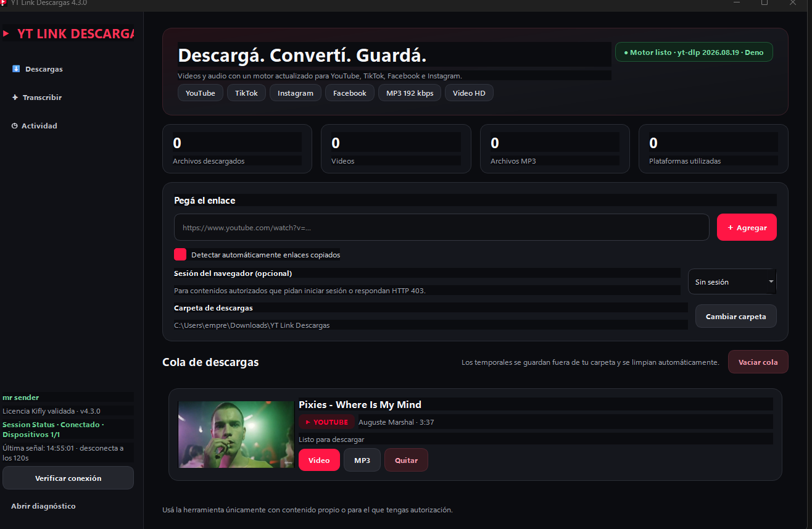Image resolution: width=812 pixels, height=529 pixels.
Task: Click the Transcribir sparkle icon
Action: click(15, 98)
